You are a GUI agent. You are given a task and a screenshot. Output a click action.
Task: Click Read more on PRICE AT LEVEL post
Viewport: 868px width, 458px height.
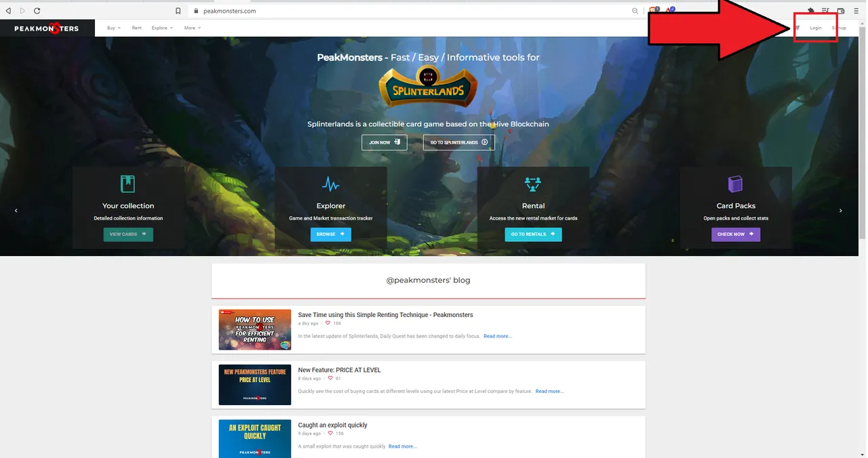pos(550,392)
